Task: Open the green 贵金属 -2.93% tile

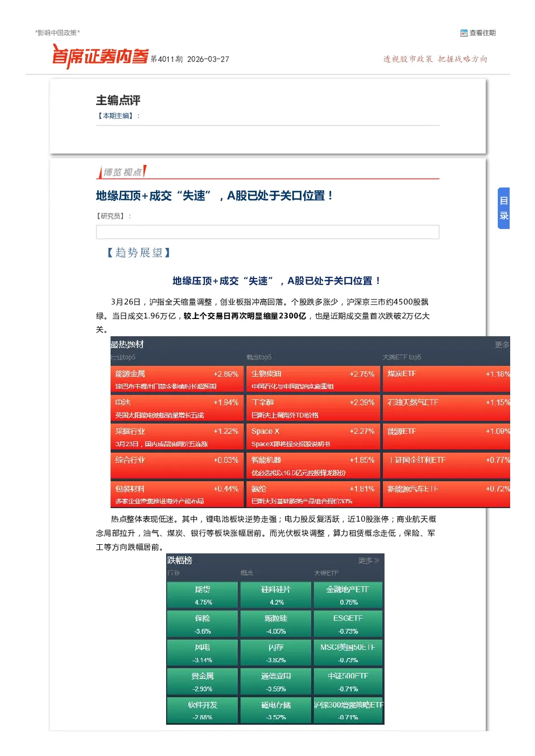Action: [x=203, y=682]
